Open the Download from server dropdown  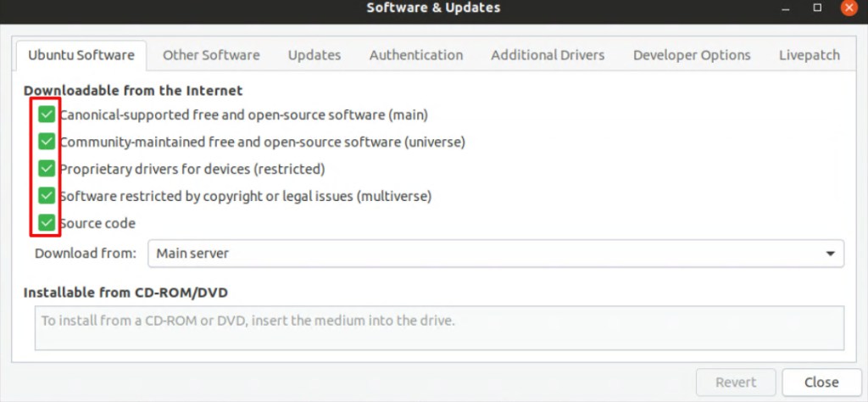[495, 254]
